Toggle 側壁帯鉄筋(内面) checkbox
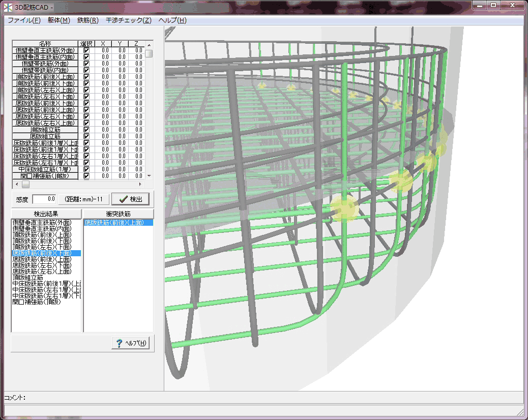The image size is (528, 420). pos(86,70)
